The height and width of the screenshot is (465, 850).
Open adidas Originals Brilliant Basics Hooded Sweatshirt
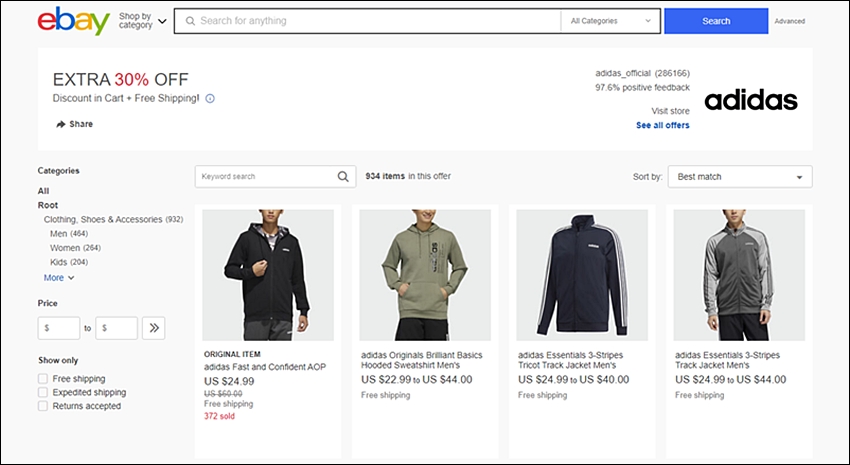click(422, 360)
